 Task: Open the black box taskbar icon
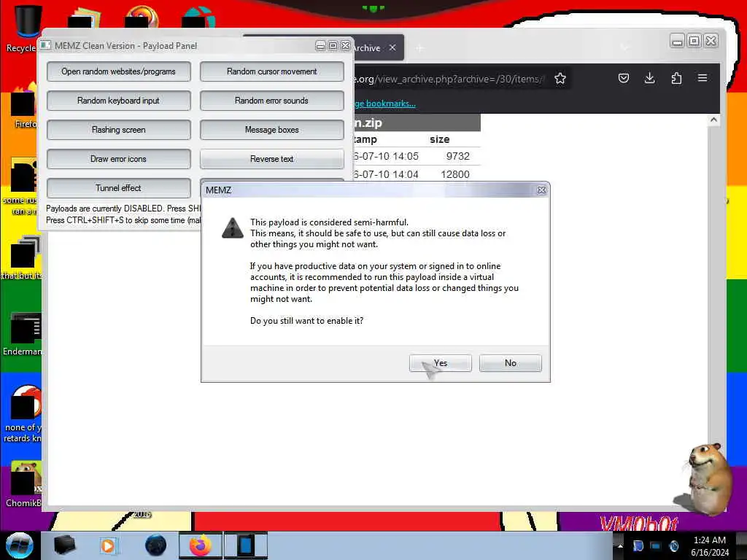pos(64,545)
